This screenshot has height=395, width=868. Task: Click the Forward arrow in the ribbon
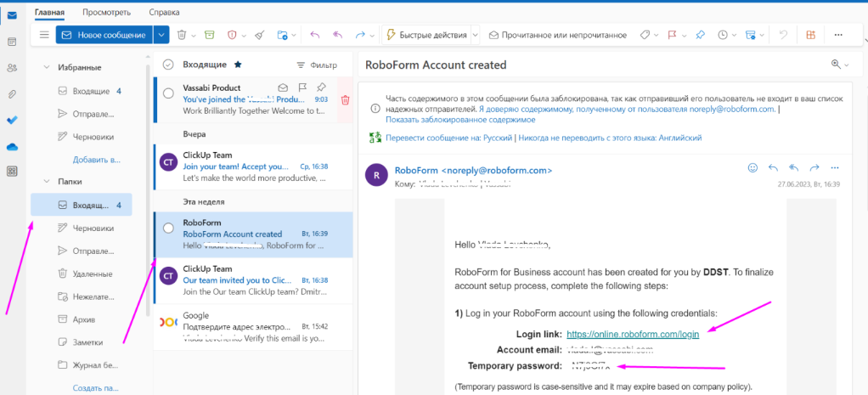(x=360, y=35)
